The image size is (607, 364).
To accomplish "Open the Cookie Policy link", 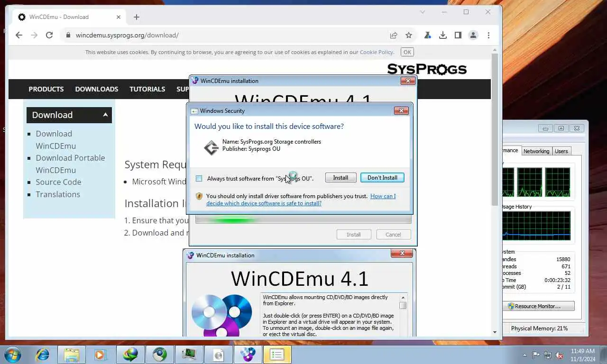I will [x=377, y=52].
